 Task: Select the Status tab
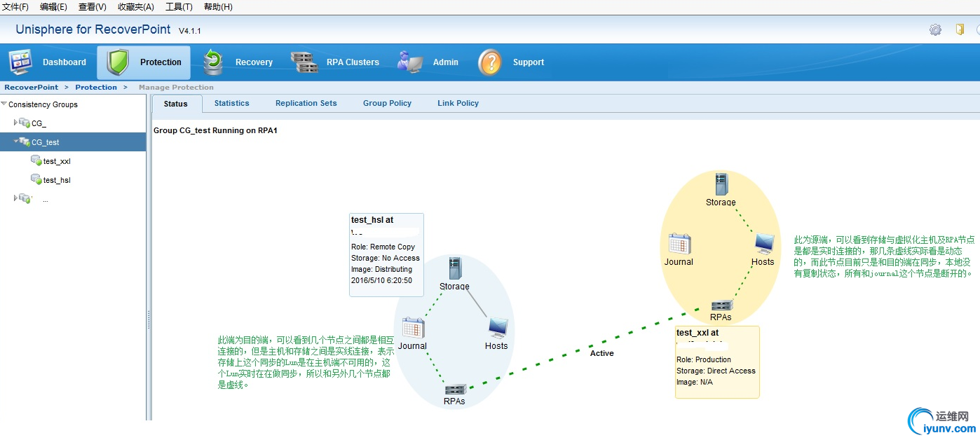click(176, 104)
